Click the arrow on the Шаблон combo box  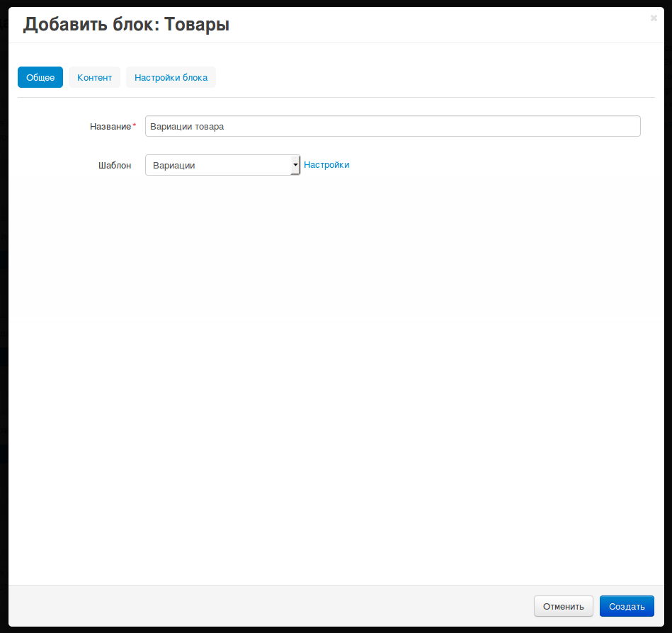tap(295, 165)
